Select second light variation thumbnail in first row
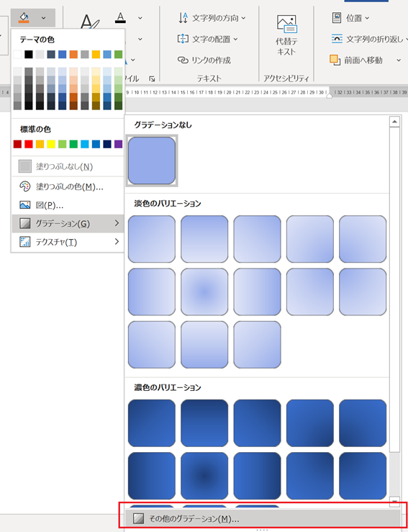This screenshot has width=408, height=532. (x=204, y=239)
